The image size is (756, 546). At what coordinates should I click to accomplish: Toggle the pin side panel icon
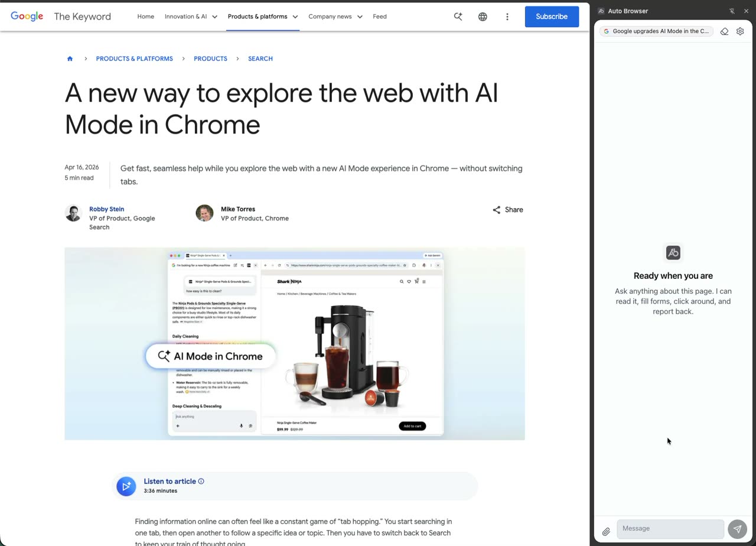732,11
